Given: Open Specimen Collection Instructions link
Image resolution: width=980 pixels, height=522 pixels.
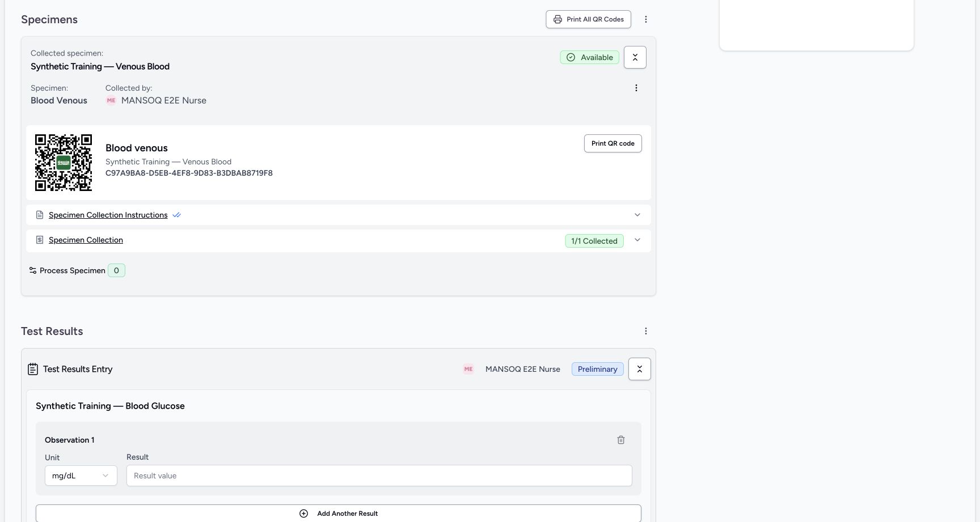Looking at the screenshot, I should 108,215.
